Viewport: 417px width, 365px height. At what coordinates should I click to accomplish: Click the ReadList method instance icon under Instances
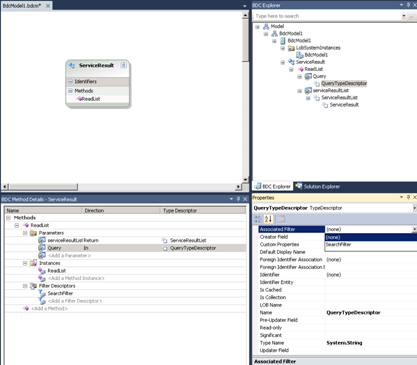[x=42, y=271]
